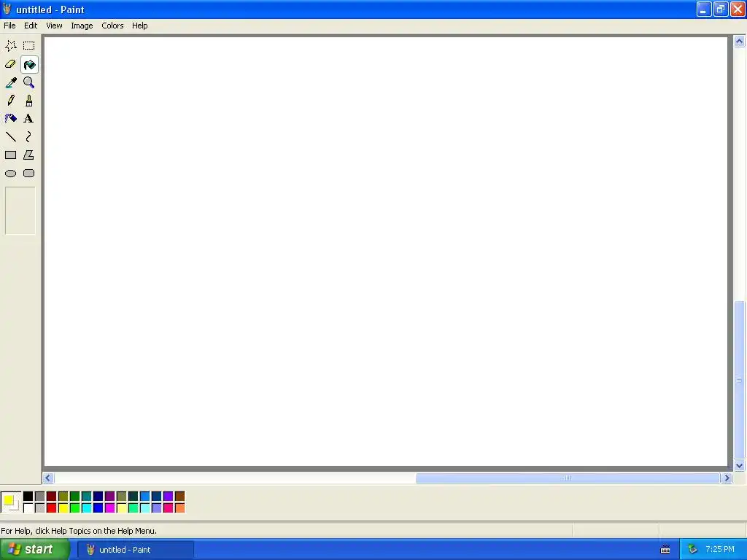Choose the light gray color swatch
The height and width of the screenshot is (560, 747).
pyautogui.click(x=39, y=507)
